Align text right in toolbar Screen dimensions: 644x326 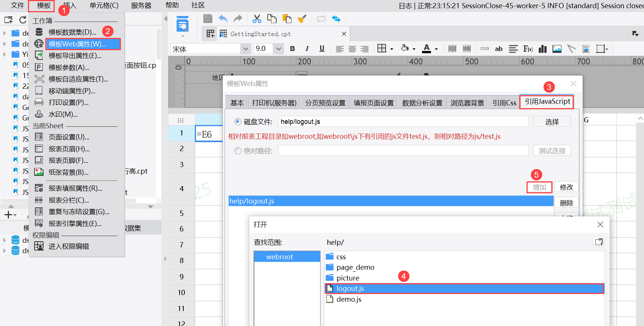click(x=365, y=49)
